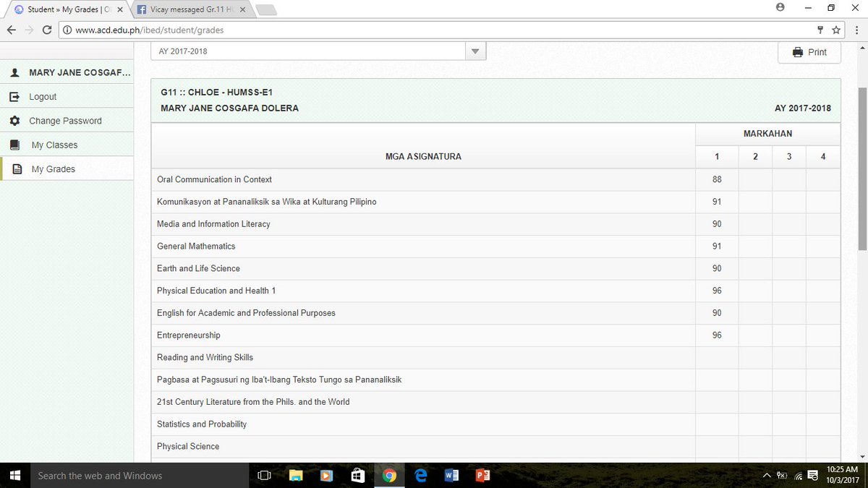Open the Windows Start menu
This screenshot has height=488, width=868.
pyautogui.click(x=14, y=475)
